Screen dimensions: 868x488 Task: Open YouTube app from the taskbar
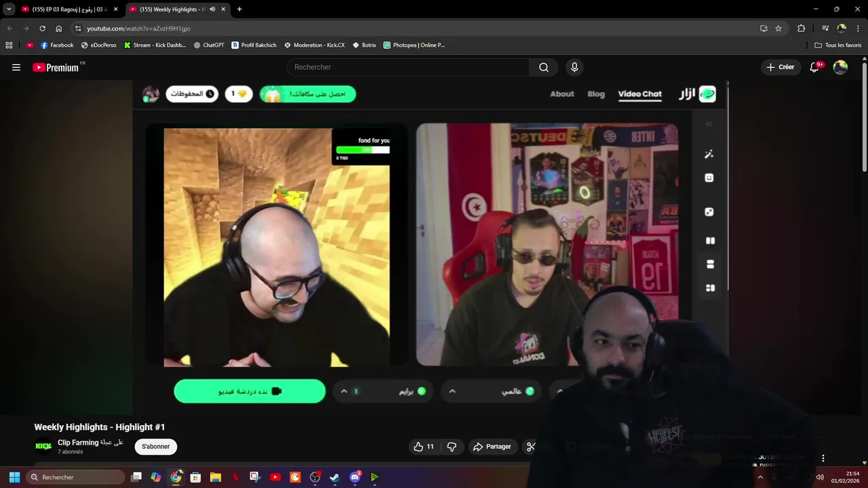(x=275, y=477)
